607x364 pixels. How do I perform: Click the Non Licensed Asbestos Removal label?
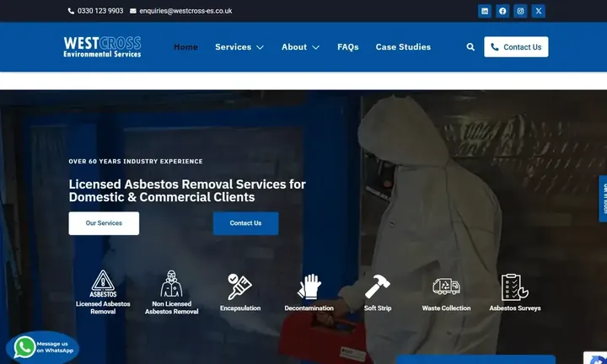171,308
